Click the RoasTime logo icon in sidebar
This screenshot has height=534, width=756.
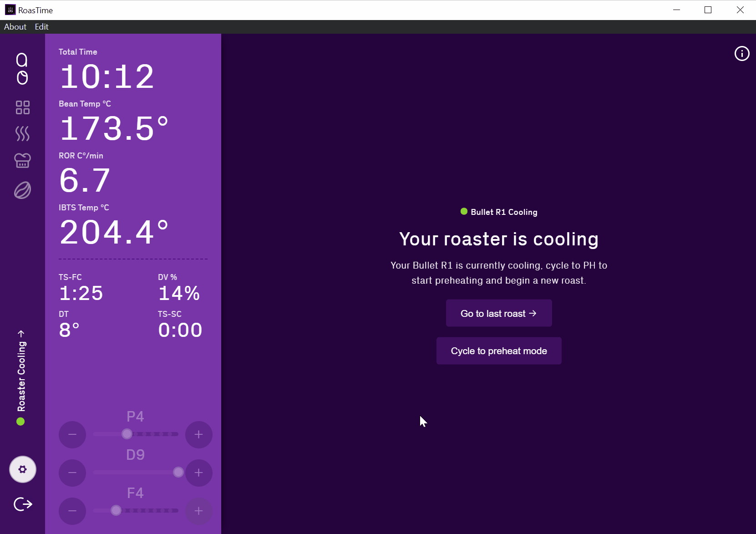pos(22,69)
